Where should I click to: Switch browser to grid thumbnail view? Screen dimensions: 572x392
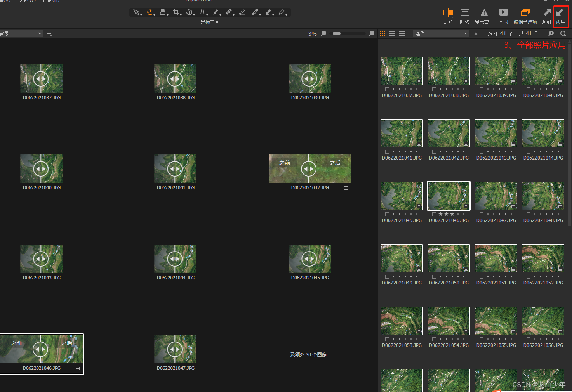pos(382,34)
